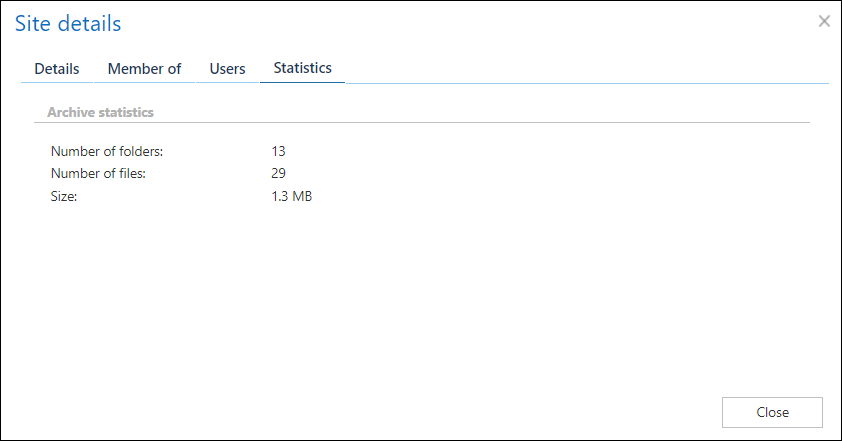
Task: Go to the Users tab
Action: 227,69
